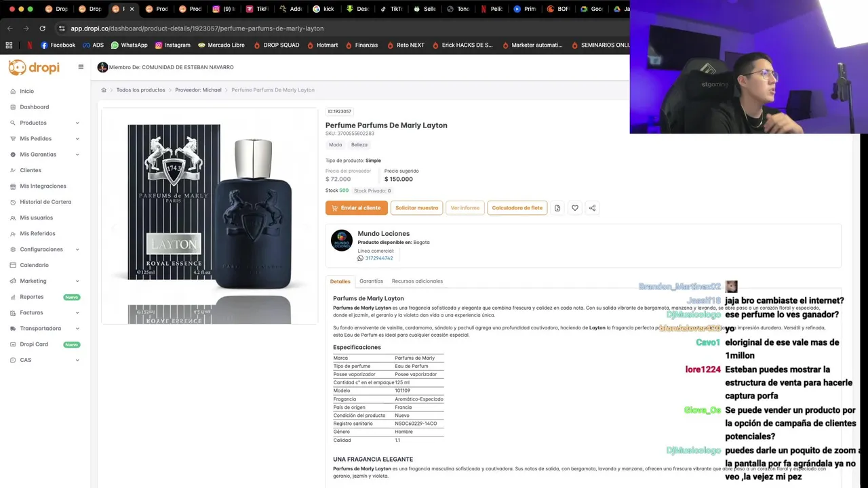The image size is (868, 488).
Task: Go to home via breadcrumb house icon
Action: [x=104, y=90]
